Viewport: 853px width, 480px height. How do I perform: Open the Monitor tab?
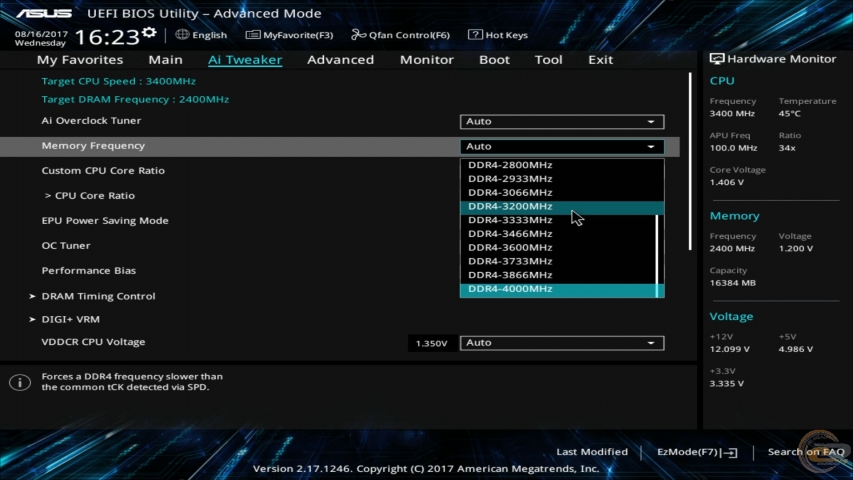[426, 59]
